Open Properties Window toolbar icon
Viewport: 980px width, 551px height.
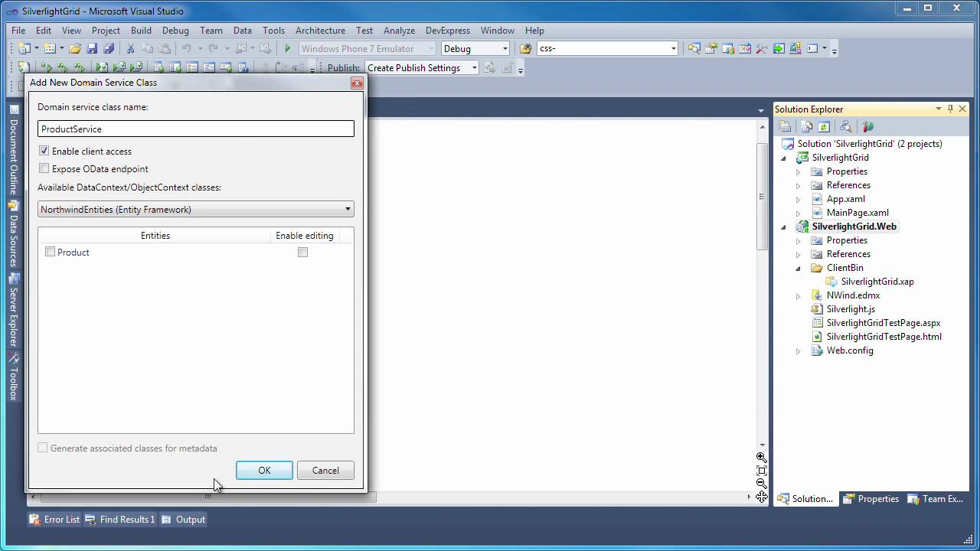pyautogui.click(x=711, y=48)
